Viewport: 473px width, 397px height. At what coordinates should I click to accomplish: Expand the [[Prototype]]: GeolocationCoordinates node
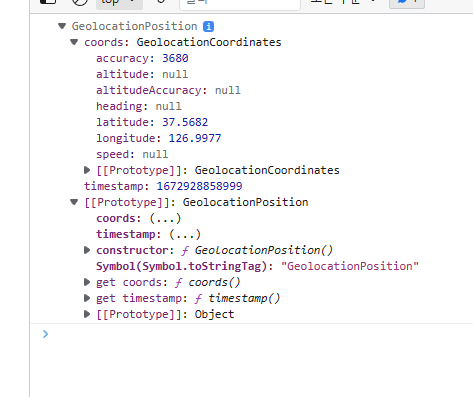tap(87, 170)
